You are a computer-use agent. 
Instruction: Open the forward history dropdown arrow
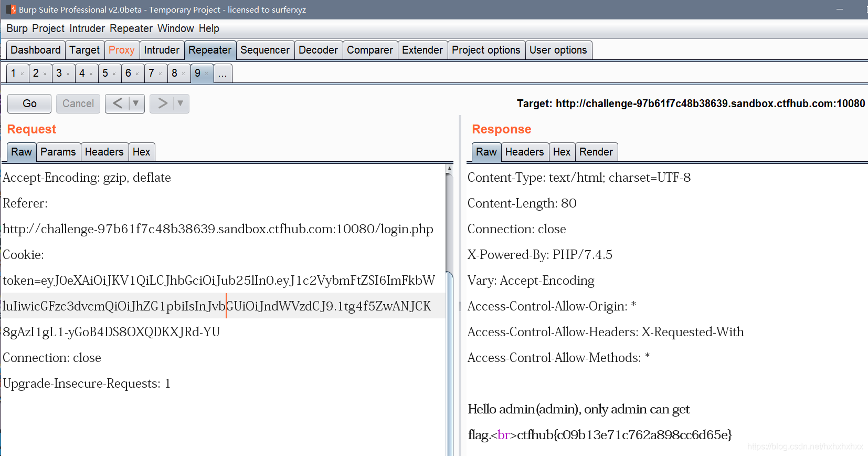[181, 103]
